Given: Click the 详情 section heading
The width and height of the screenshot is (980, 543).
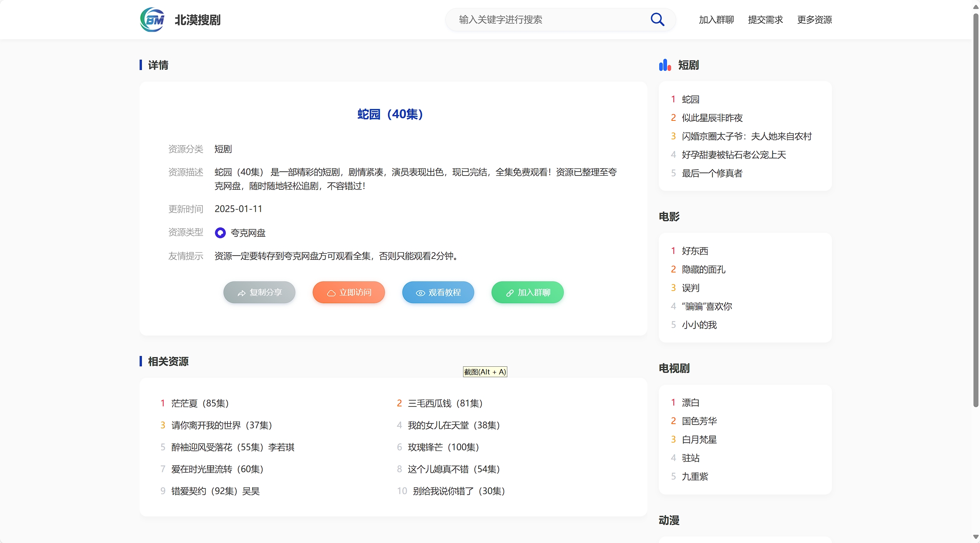Looking at the screenshot, I should 158,65.
